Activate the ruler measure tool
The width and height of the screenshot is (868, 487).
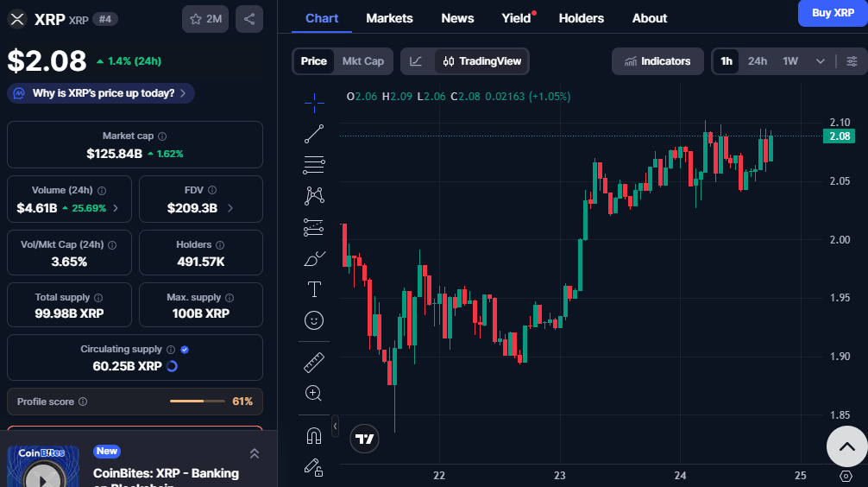tap(314, 362)
